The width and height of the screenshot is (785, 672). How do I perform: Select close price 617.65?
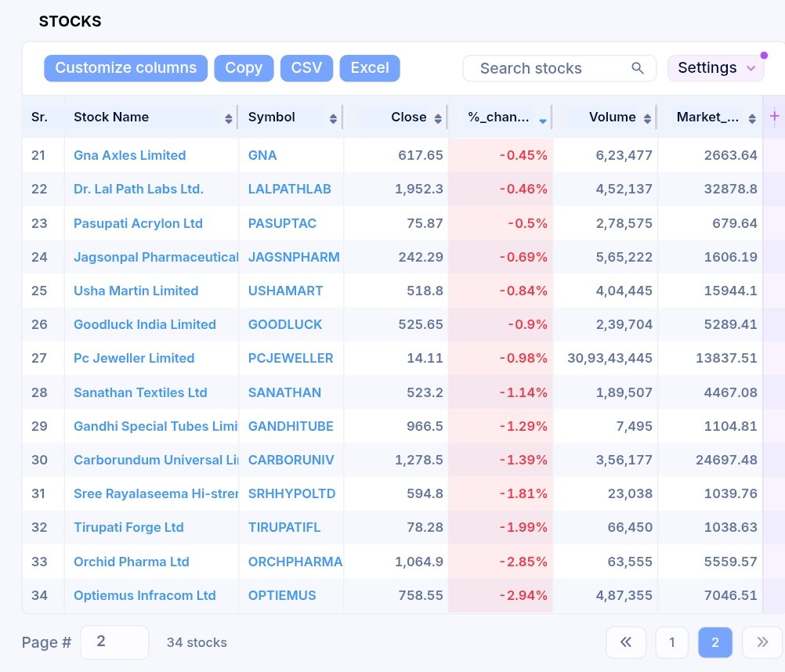[x=421, y=155]
